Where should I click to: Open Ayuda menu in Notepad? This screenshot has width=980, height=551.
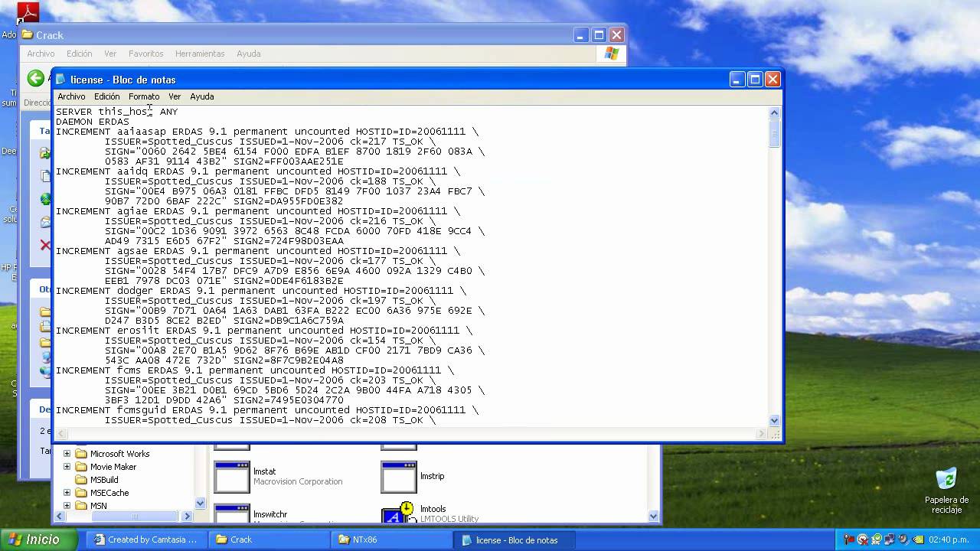(202, 96)
